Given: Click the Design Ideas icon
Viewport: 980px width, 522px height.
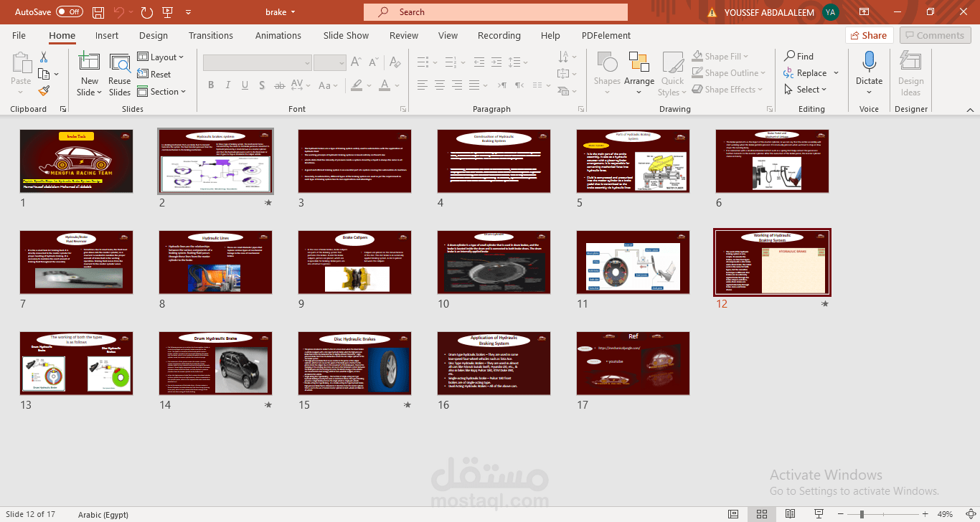Looking at the screenshot, I should pyautogui.click(x=910, y=72).
